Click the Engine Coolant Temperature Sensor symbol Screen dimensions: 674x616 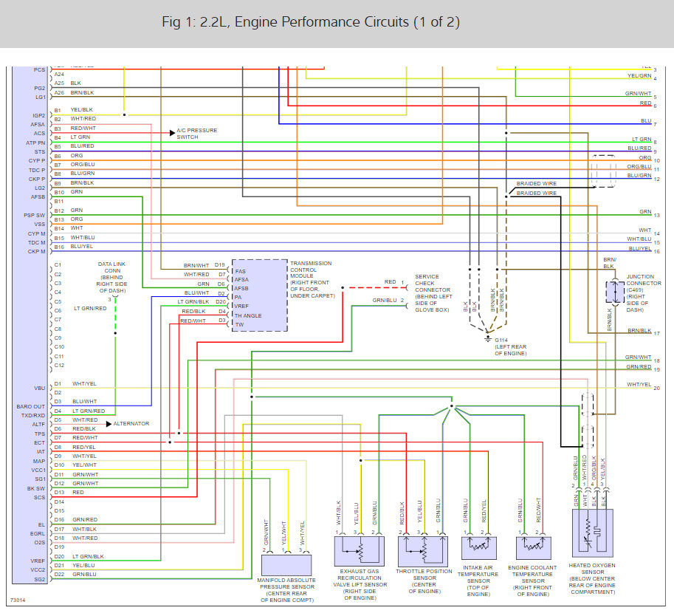click(534, 547)
